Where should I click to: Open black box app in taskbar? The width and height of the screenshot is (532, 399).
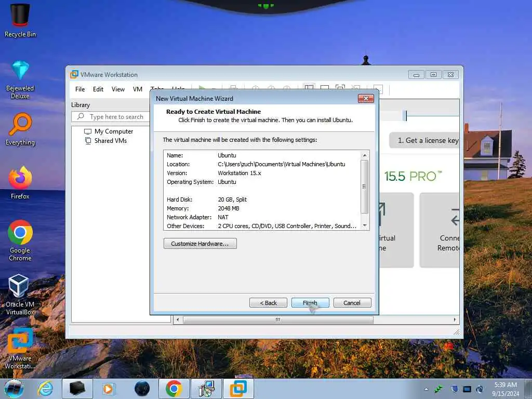(77, 389)
